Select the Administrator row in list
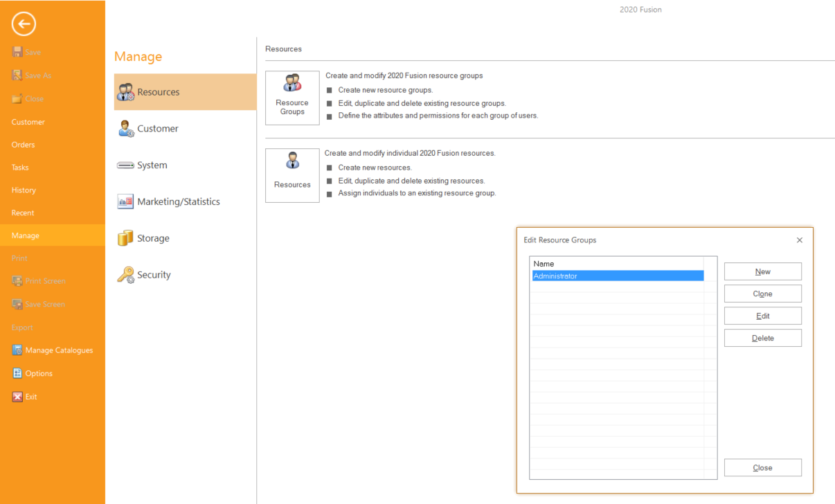Viewport: 835px width, 504px height. (618, 276)
